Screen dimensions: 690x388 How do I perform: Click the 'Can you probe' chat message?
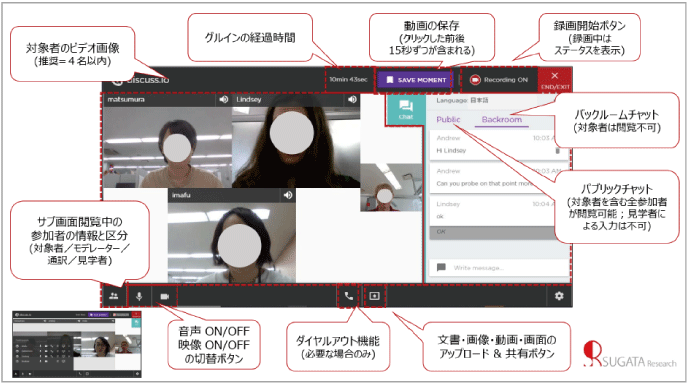coord(500,178)
